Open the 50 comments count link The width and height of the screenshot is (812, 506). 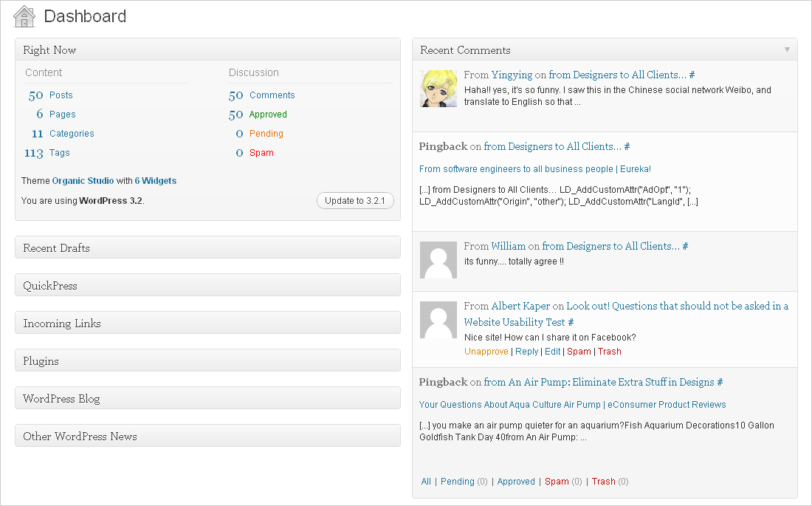[x=236, y=95]
